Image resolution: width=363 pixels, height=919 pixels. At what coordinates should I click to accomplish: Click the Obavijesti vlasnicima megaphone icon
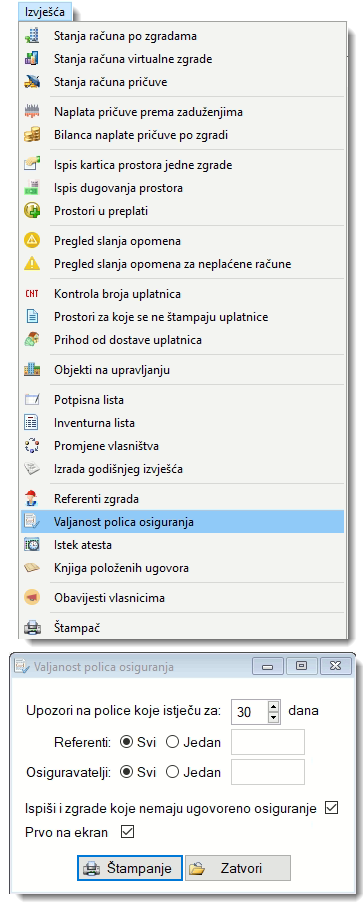click(x=32, y=598)
